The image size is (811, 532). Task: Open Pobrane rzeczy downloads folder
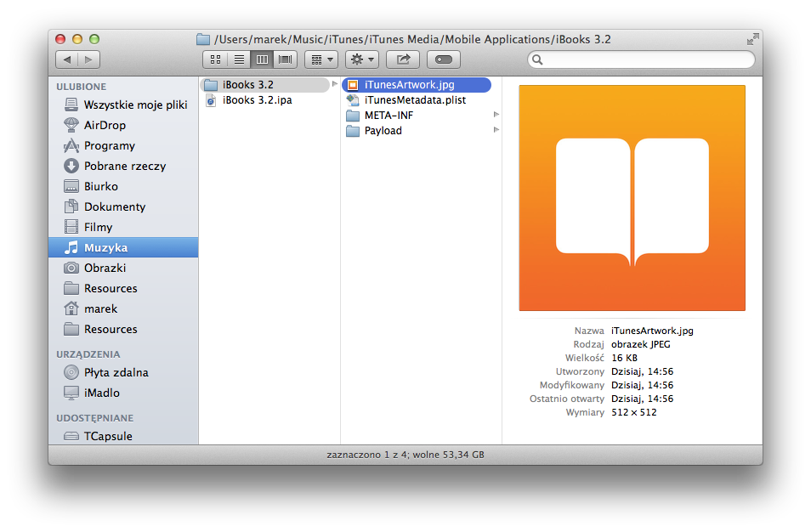[x=124, y=166]
